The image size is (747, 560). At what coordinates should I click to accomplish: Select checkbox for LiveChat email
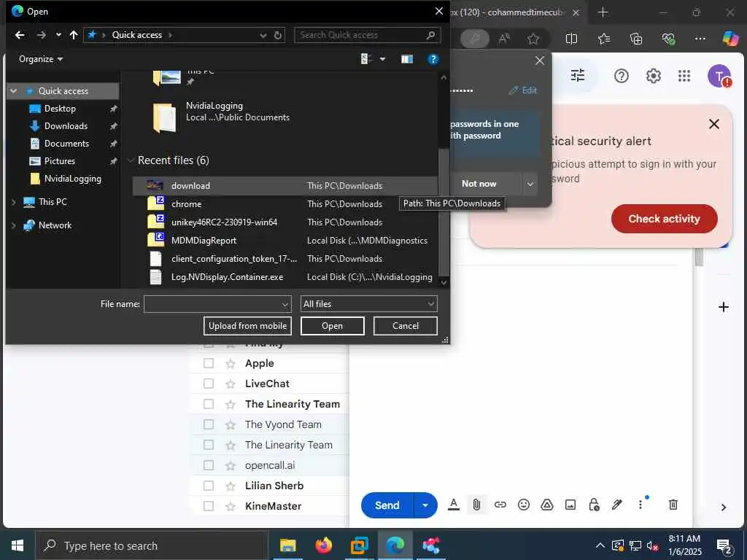tap(209, 384)
